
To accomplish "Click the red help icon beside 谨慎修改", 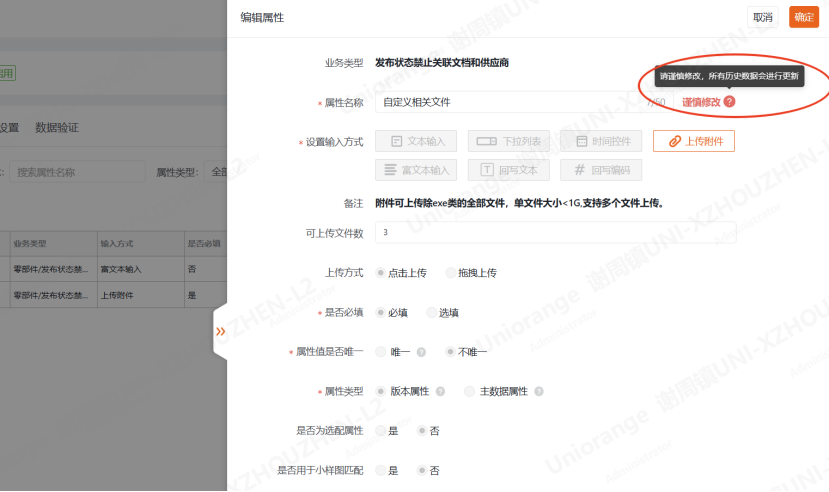I will [x=729, y=102].
